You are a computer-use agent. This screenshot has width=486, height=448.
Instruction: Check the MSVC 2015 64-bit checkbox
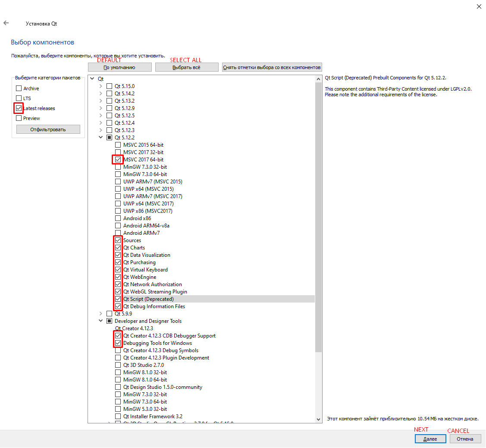(x=118, y=145)
